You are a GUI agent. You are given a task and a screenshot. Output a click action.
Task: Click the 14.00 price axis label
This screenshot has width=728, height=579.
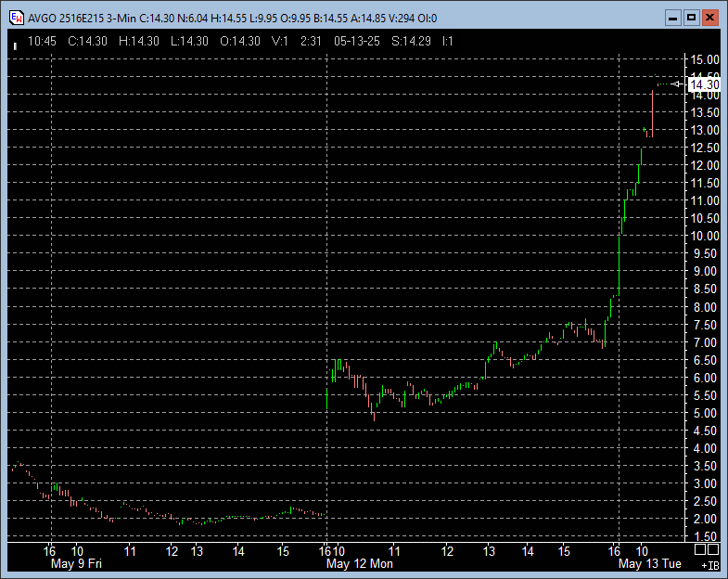pyautogui.click(x=705, y=96)
